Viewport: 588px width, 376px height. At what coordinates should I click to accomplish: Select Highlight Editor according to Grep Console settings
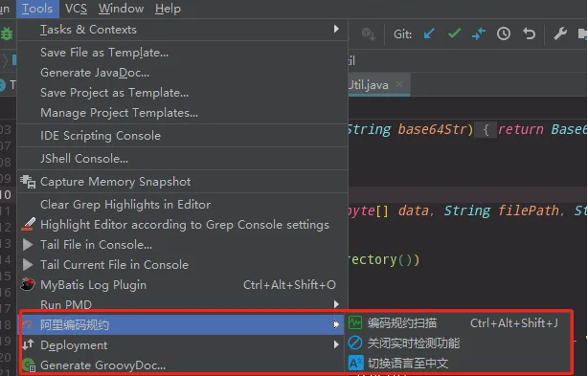(x=182, y=225)
